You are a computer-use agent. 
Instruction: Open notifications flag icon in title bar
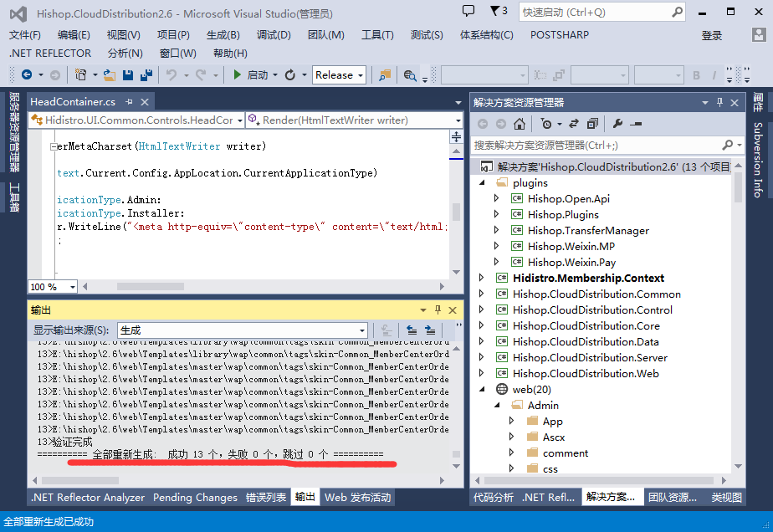pos(494,11)
